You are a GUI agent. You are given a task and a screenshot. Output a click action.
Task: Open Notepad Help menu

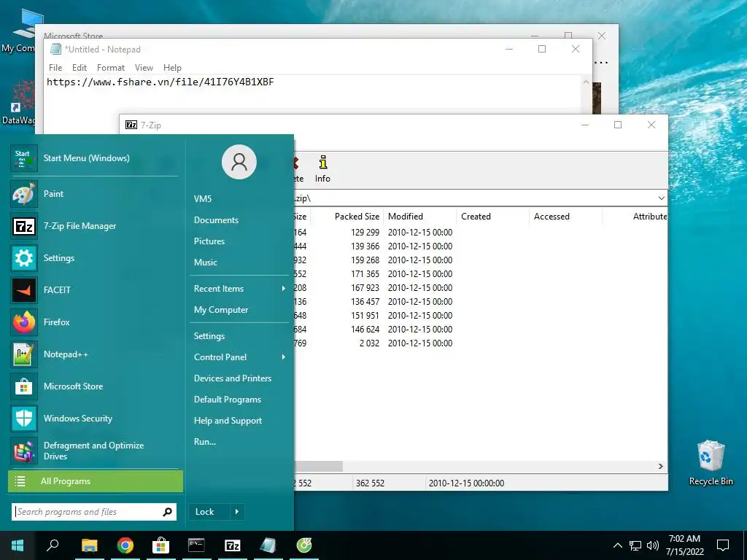[x=172, y=68]
